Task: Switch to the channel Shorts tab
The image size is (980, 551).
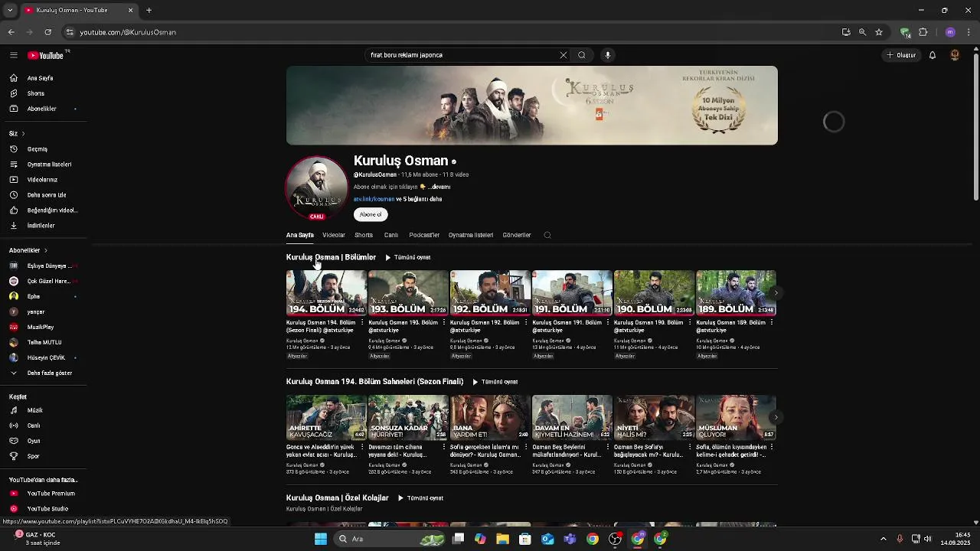Action: (364, 235)
